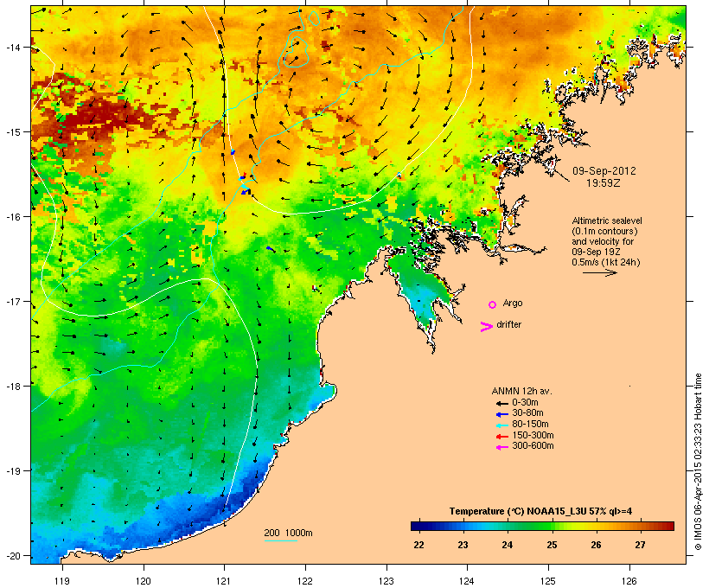Click the blue mooring arrow near 15.7S 121.2E
Image resolution: width=709 pixels, height=588 pixels.
(x=246, y=192)
